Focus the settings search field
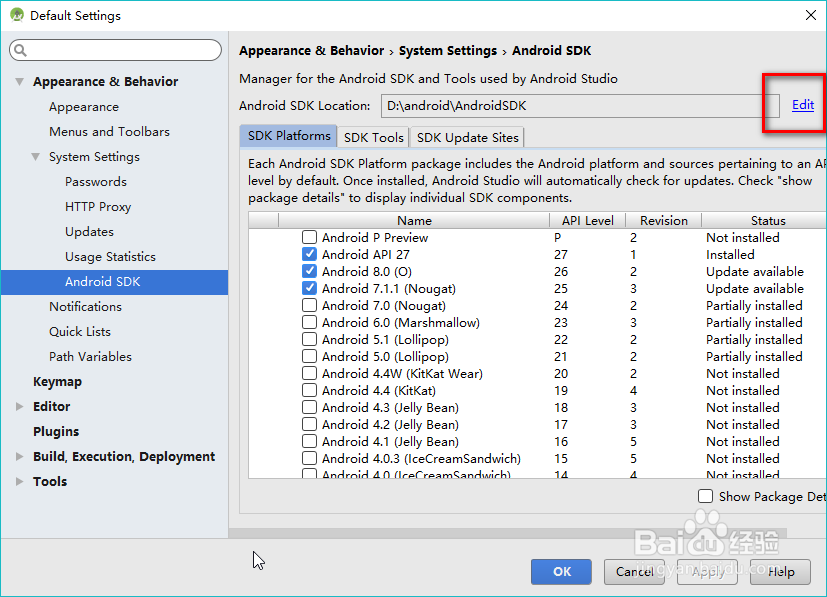Screen dimensions: 827x597 116,50
